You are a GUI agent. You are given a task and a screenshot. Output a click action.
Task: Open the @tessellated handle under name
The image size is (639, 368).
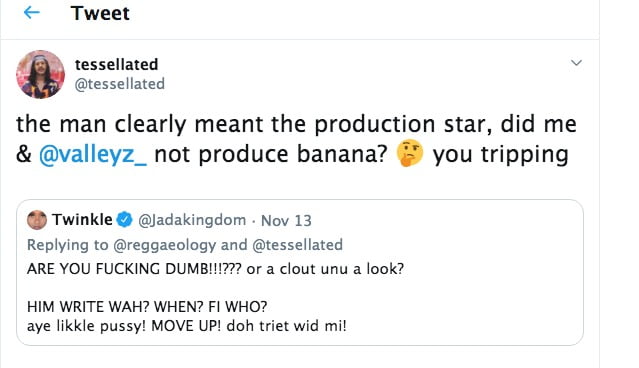tap(120, 84)
